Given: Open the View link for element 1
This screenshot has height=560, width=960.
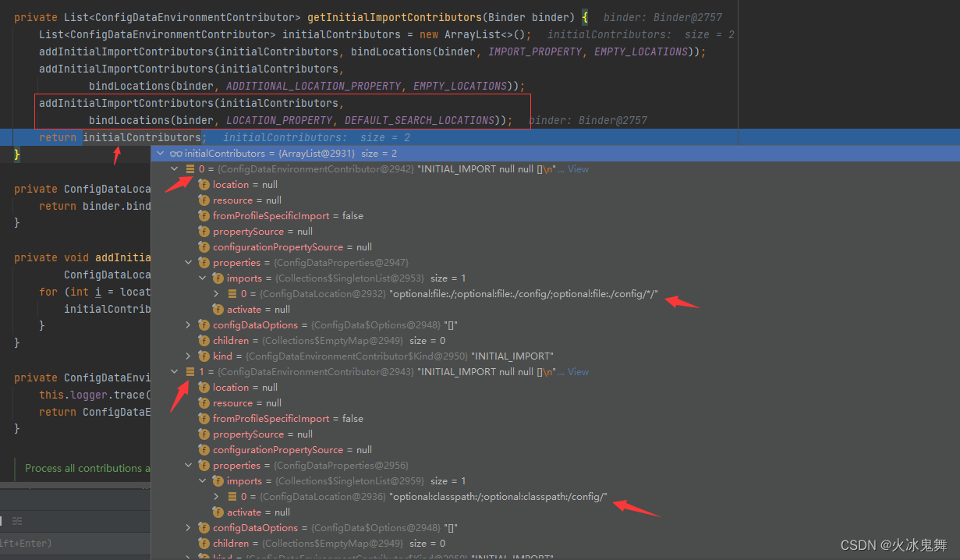Looking at the screenshot, I should pyautogui.click(x=578, y=371).
